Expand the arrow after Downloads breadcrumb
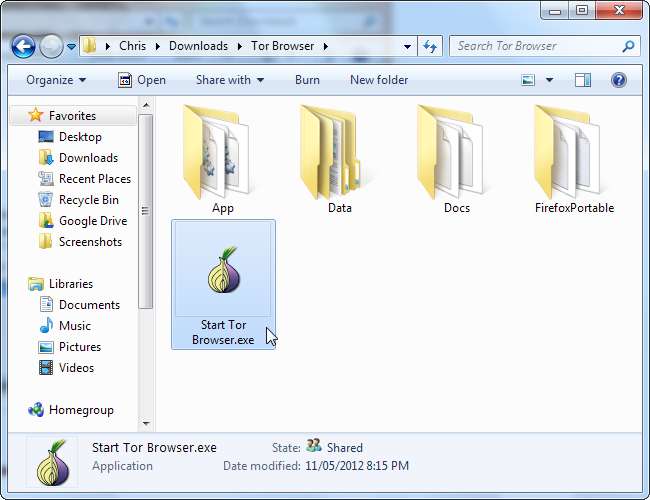The width and height of the screenshot is (650, 500). point(240,46)
